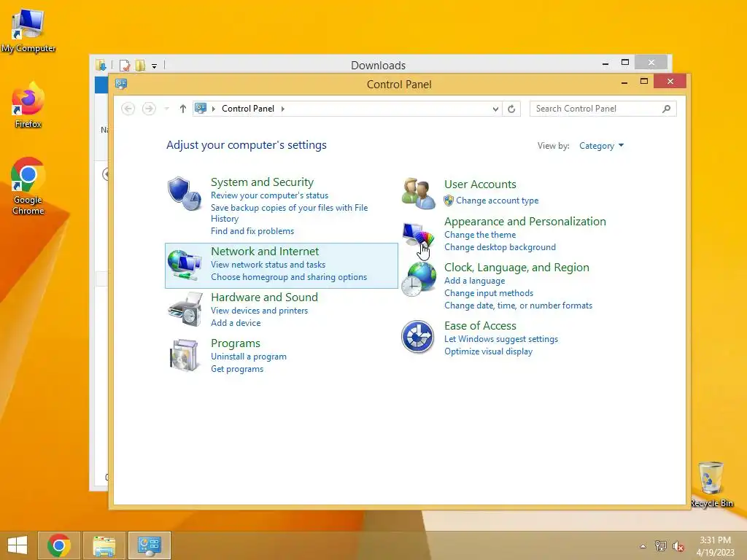Open System and Security category

click(262, 182)
